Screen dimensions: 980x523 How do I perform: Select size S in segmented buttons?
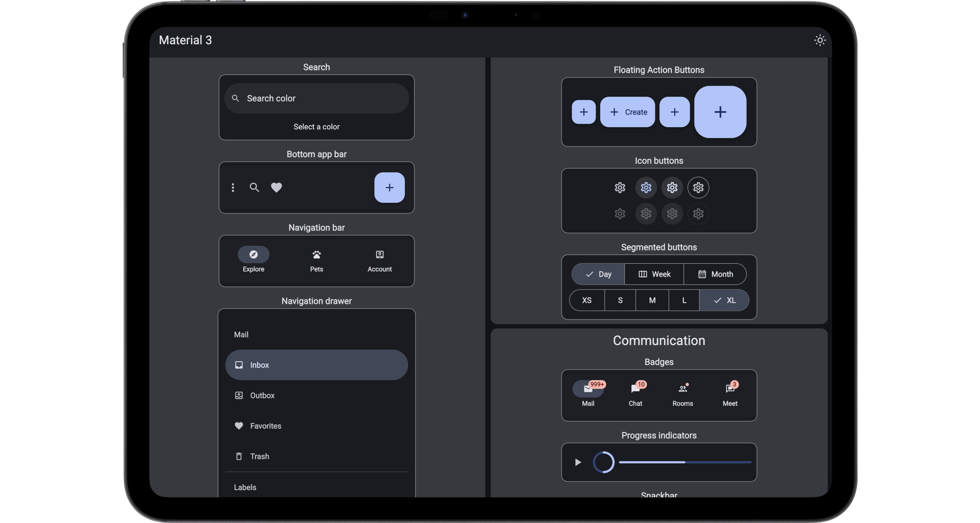(x=619, y=300)
